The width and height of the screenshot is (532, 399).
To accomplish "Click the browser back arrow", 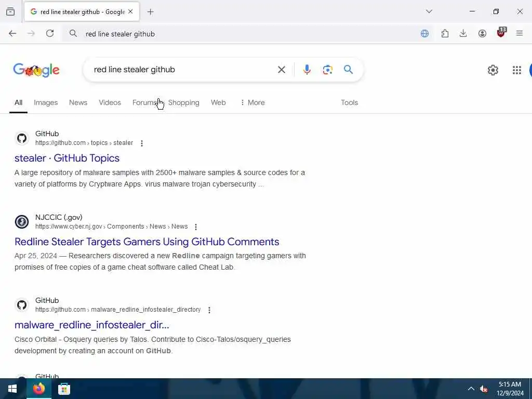I will pyautogui.click(x=12, y=33).
